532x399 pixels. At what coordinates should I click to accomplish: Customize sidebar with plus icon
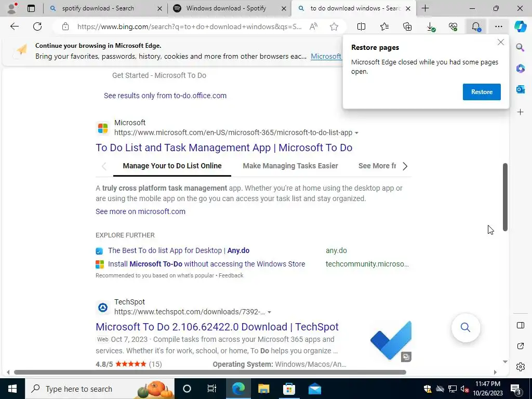(x=521, y=112)
